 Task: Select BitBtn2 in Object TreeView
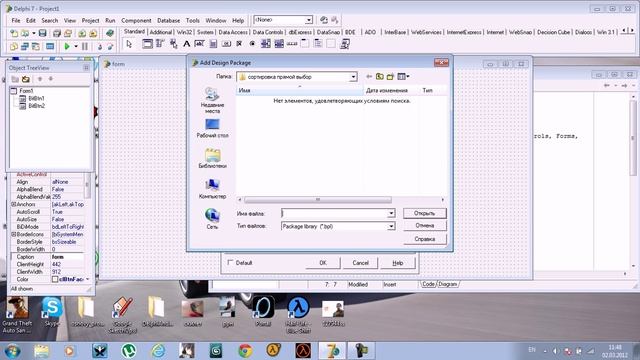[36, 106]
